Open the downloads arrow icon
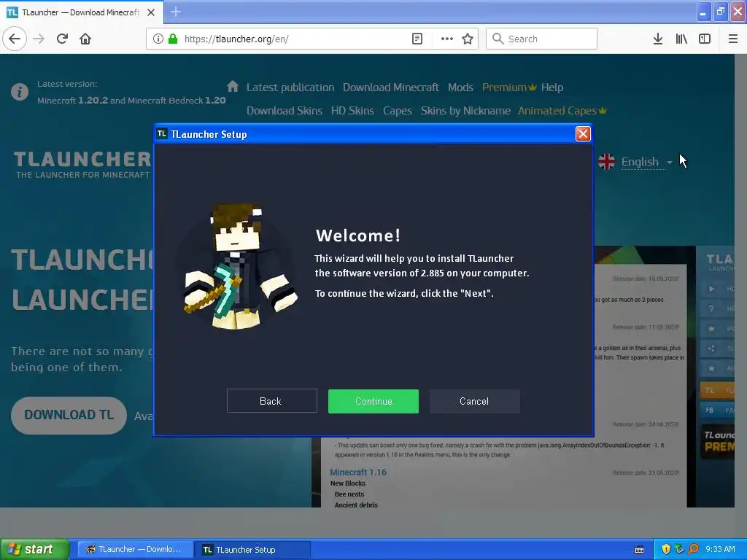Screen dimensions: 747x560 658,39
